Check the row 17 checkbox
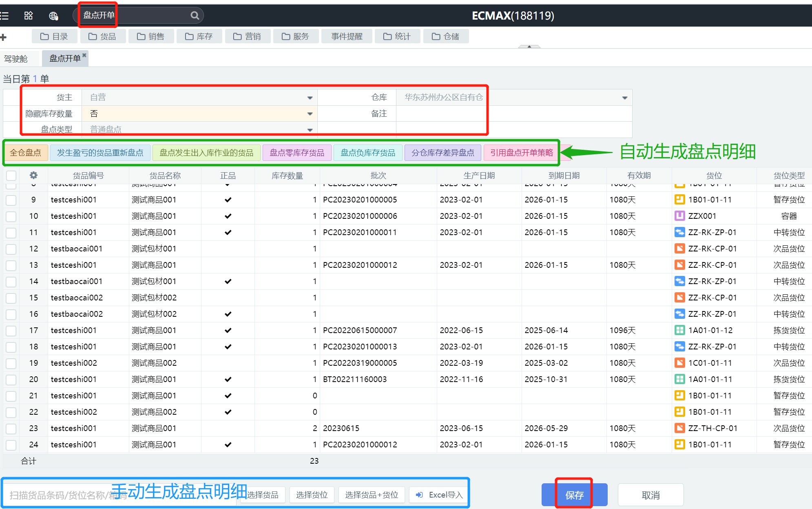Screen dimensions: 812x509 (x=11, y=331)
